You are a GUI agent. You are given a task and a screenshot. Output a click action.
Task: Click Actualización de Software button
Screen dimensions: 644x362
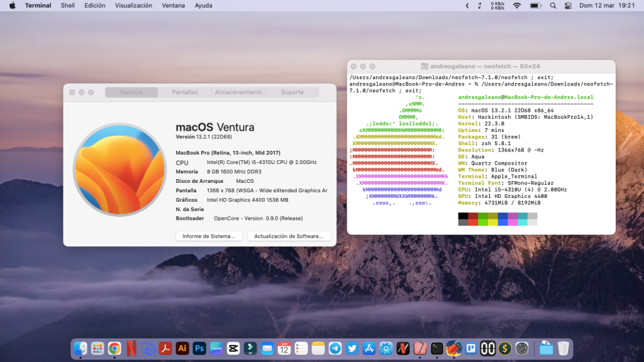tap(289, 236)
